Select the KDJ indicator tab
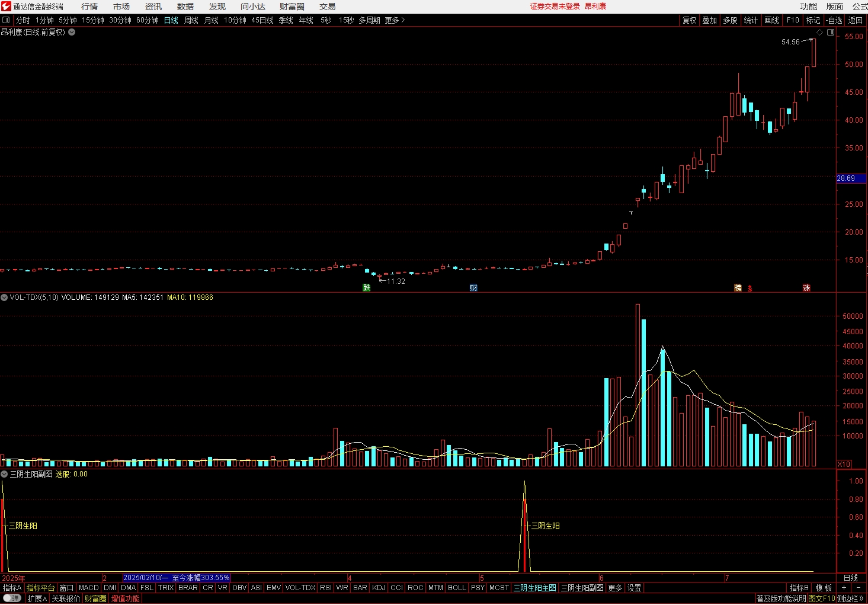The image size is (868, 605). (x=379, y=588)
